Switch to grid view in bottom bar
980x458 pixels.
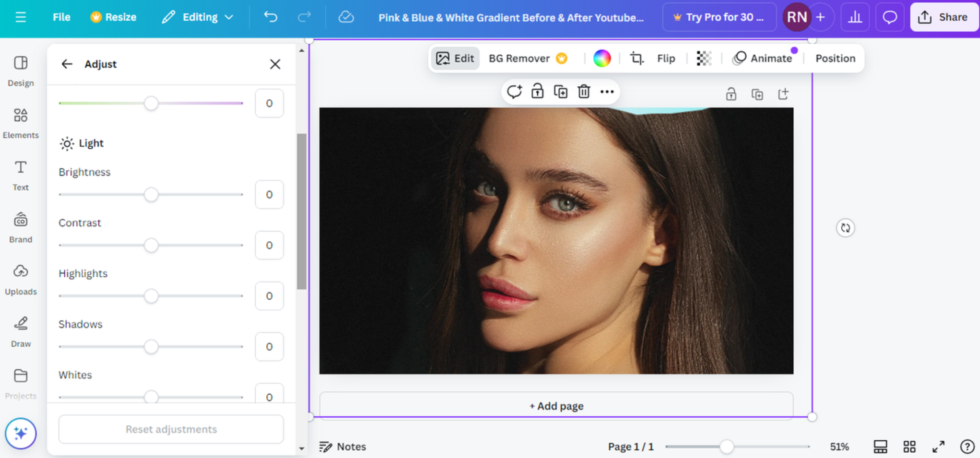pos(909,446)
